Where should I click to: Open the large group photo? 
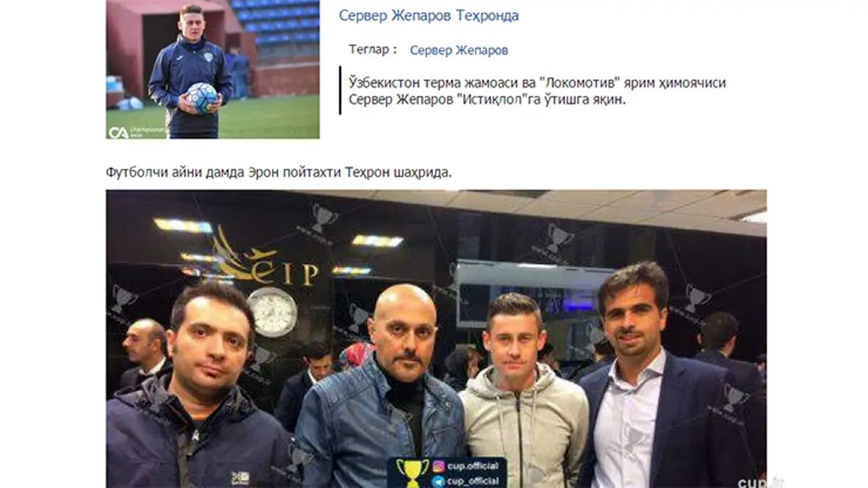(x=436, y=339)
